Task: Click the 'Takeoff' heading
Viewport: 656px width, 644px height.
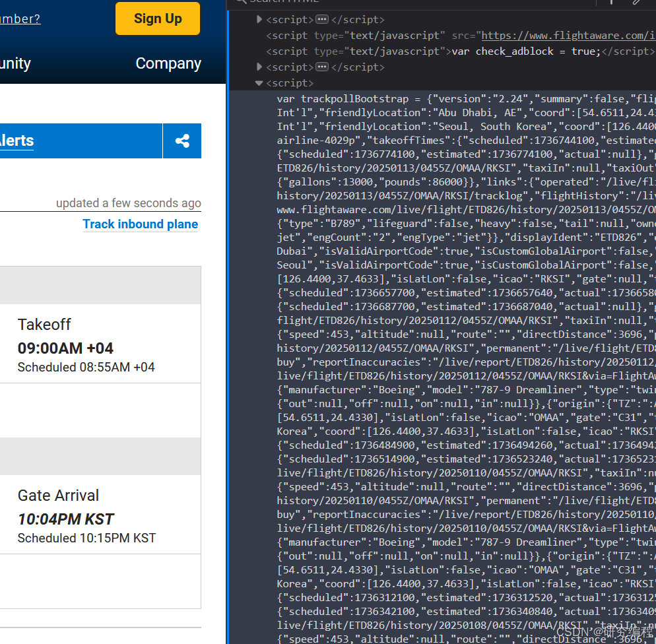Action: (44, 325)
